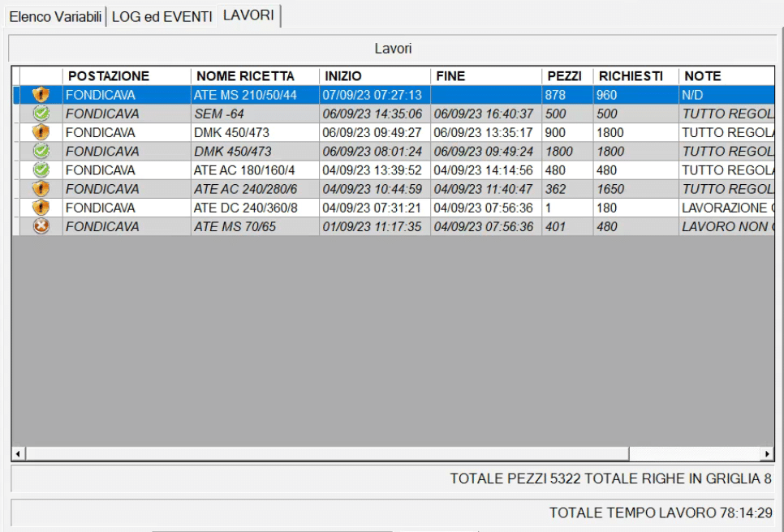
Task: Select the LAVORI tab
Action: [x=248, y=16]
